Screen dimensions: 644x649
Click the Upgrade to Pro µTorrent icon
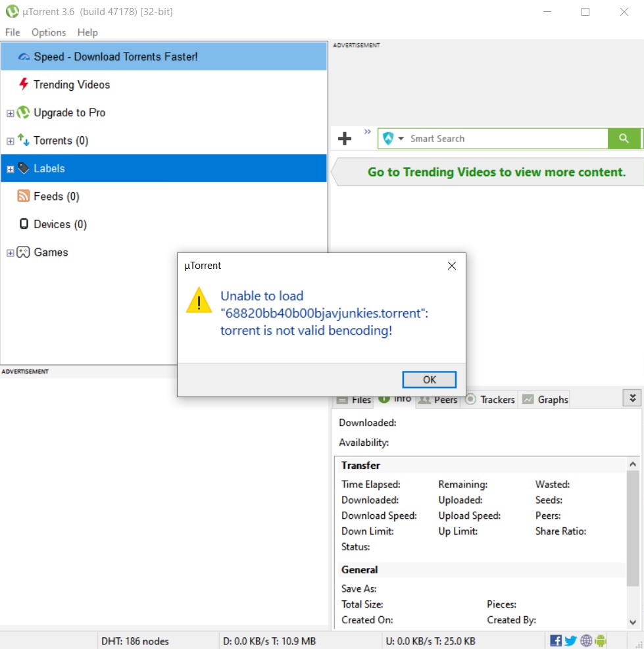(23, 112)
